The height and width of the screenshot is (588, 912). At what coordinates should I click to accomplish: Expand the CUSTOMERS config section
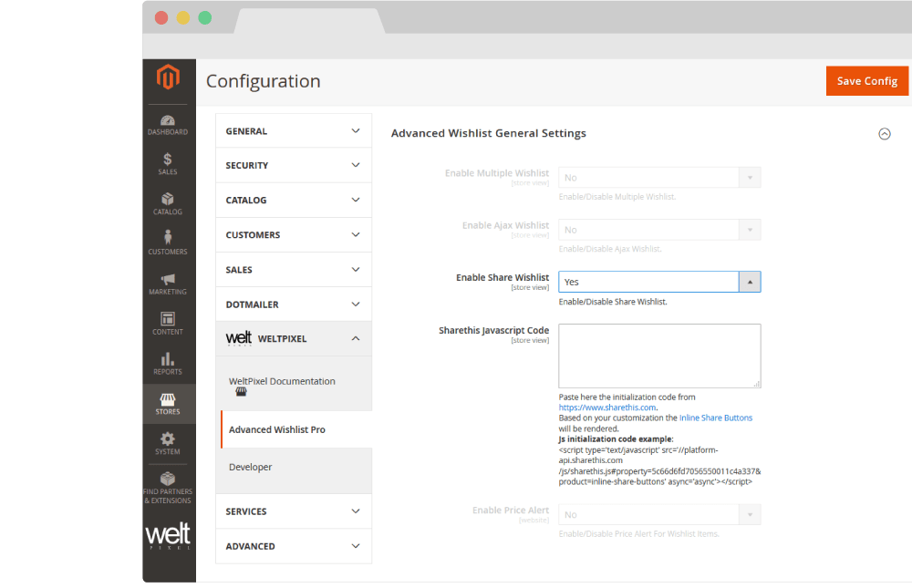tap(293, 235)
